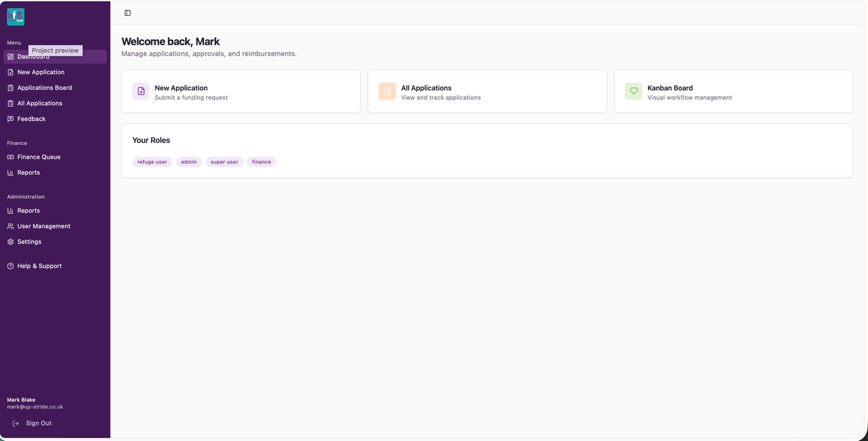Screen dimensions: 868x441
Task: Click the super user role badge
Action: pyautogui.click(x=225, y=162)
